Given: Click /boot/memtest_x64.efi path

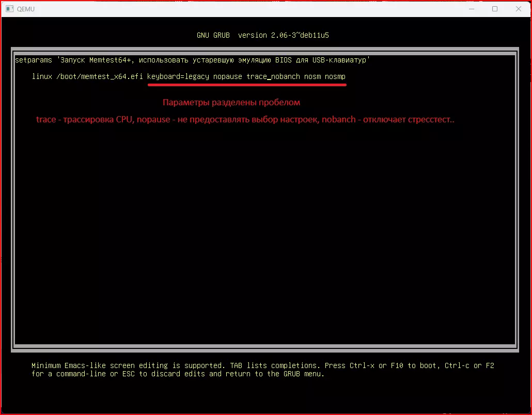Looking at the screenshot, I should point(99,76).
